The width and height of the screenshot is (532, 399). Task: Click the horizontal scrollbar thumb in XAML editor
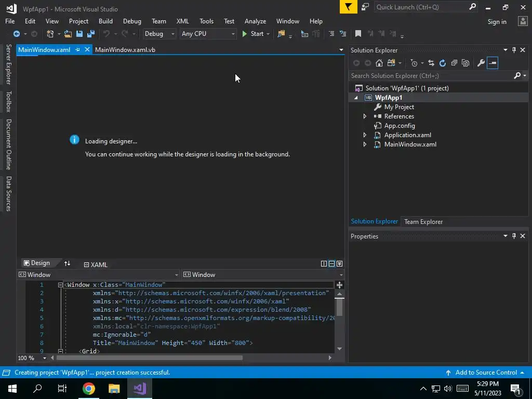[149, 357]
